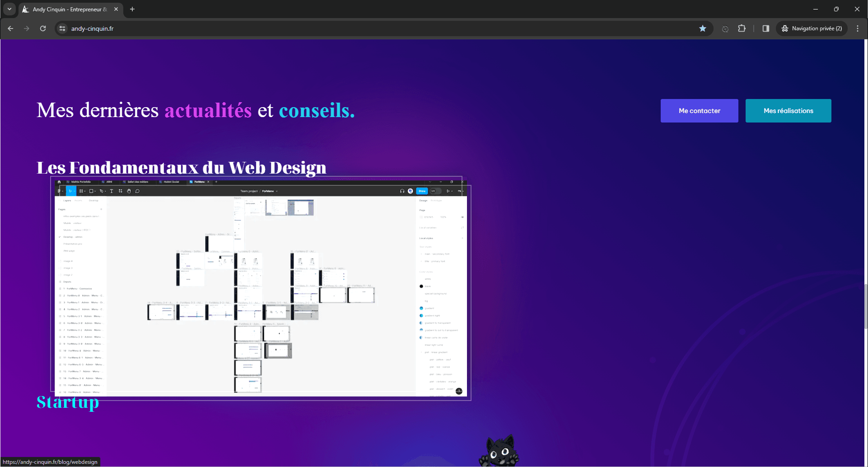Click the forward navigation arrow
868x467 pixels.
click(27, 28)
